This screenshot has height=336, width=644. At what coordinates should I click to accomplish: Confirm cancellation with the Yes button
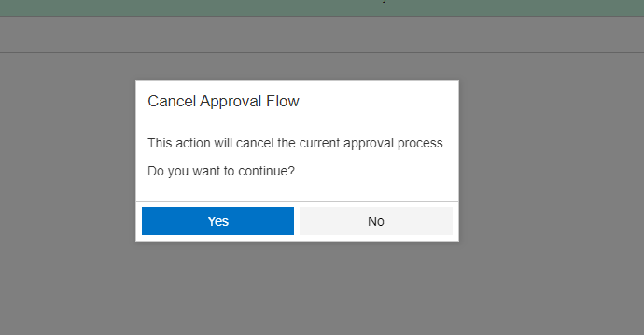(217, 221)
